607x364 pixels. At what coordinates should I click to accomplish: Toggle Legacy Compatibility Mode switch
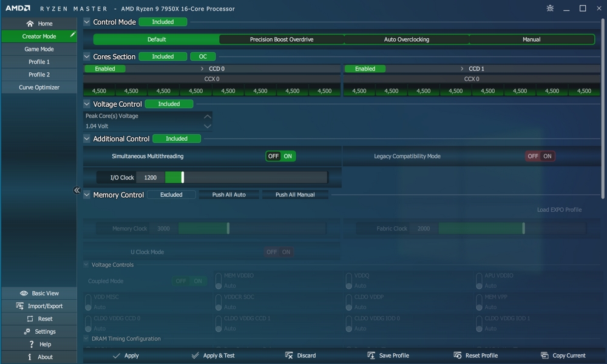(540, 157)
